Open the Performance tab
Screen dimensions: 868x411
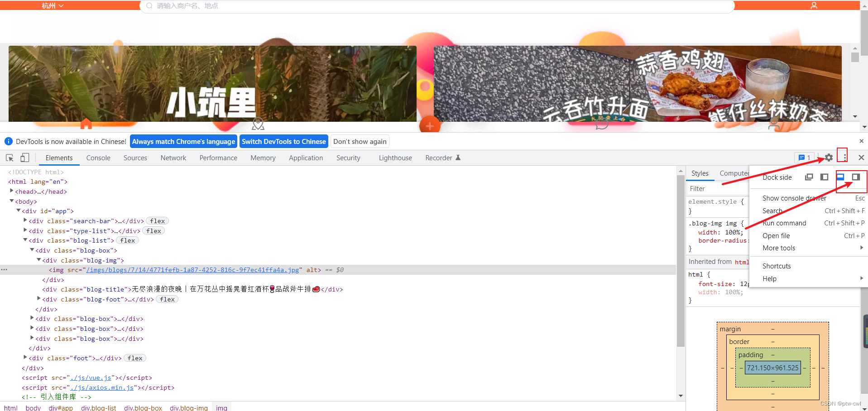pos(218,158)
